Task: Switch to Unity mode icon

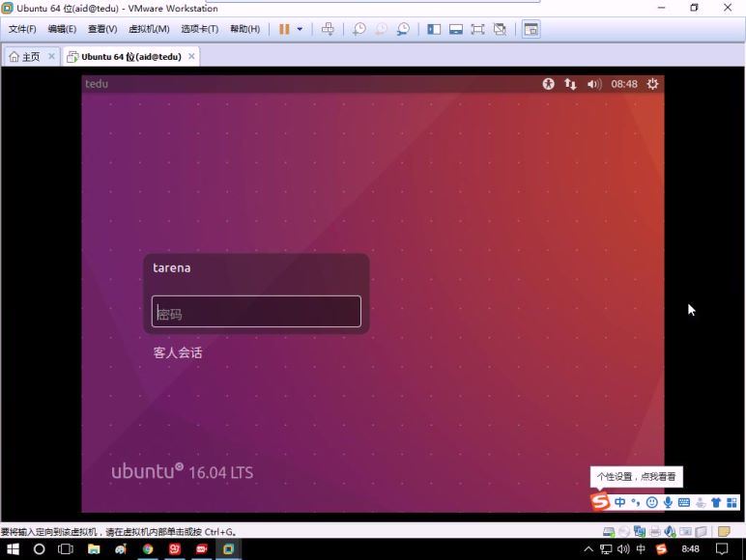Action: click(500, 29)
